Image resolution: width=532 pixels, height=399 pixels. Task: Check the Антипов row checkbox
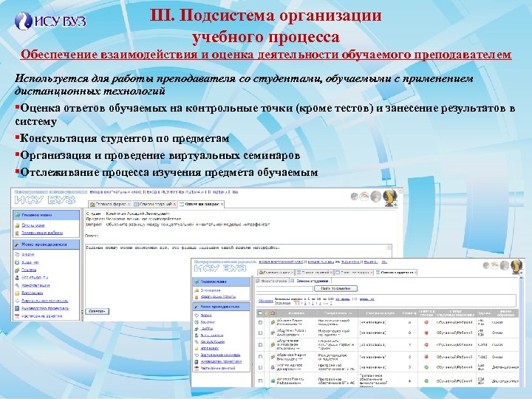point(260,381)
